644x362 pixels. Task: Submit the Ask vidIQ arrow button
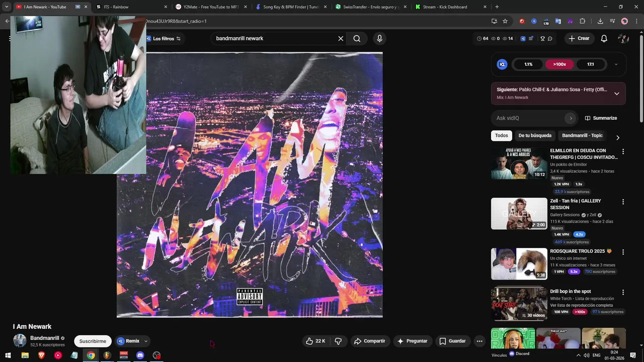pos(571,118)
